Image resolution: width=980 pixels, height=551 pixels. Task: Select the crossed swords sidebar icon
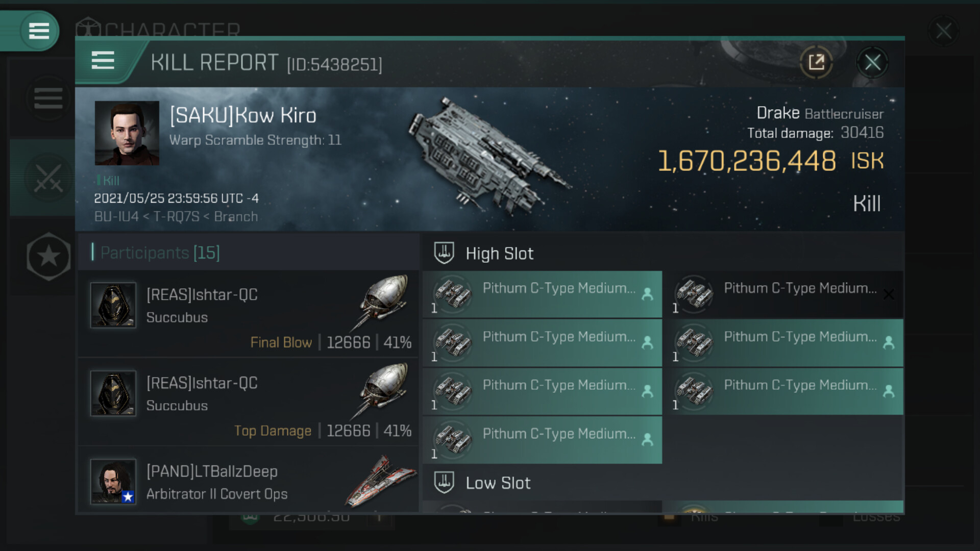(x=48, y=178)
